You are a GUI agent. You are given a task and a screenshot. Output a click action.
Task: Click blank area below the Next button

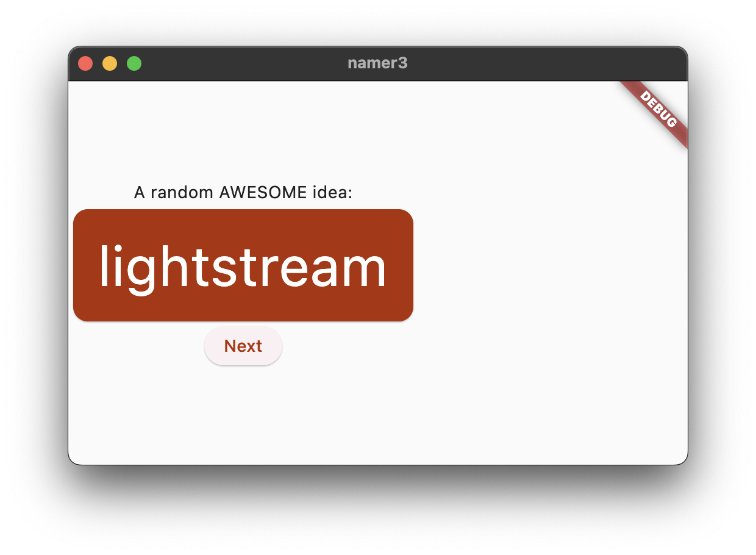243,415
